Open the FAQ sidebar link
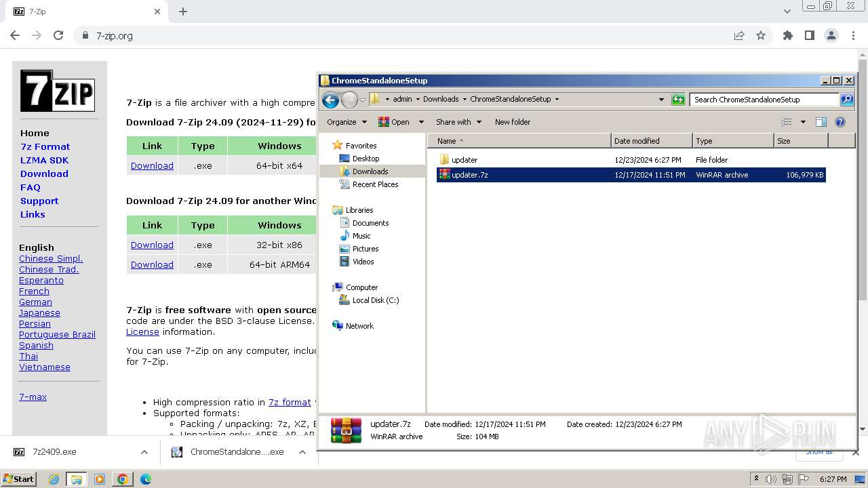Viewport: 868px width, 488px height. click(x=31, y=187)
